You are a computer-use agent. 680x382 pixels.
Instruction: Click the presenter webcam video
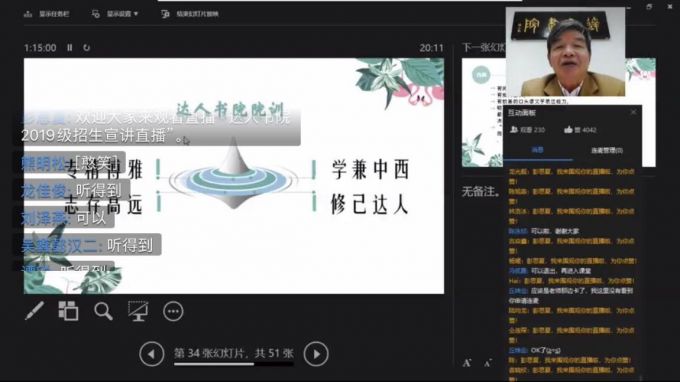coord(565,52)
